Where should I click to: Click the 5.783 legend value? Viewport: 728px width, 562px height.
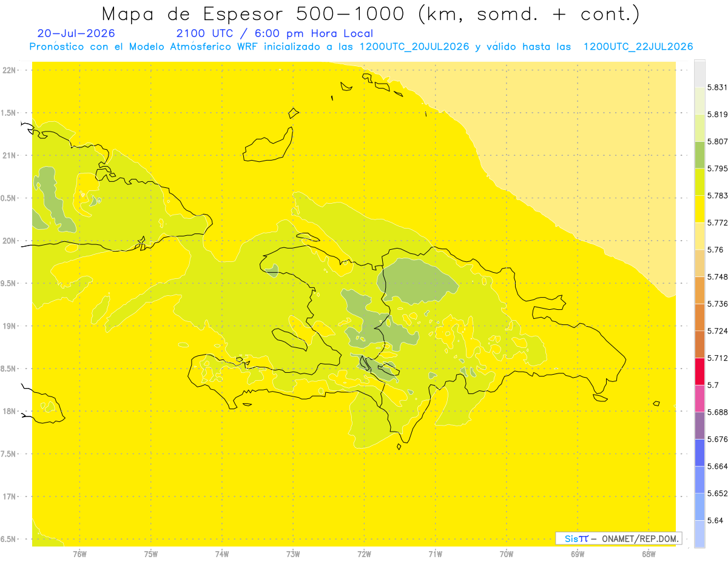pyautogui.click(x=717, y=196)
